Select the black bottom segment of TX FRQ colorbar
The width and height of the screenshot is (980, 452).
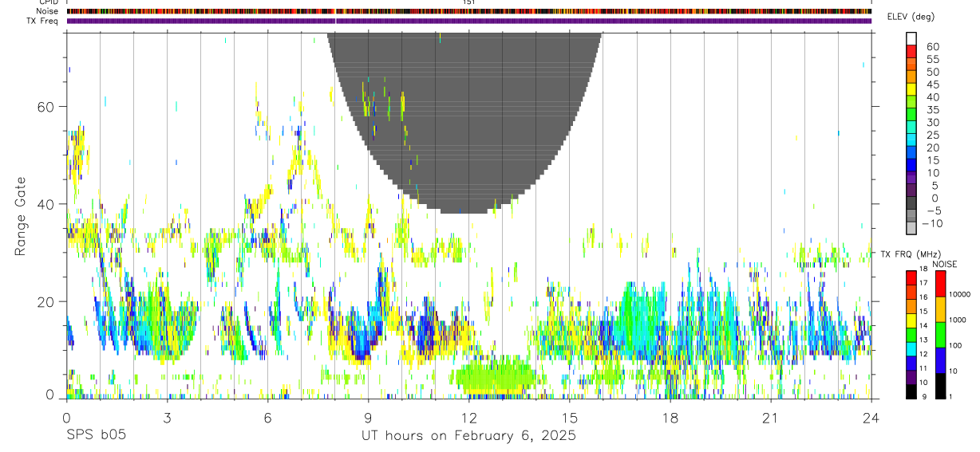[911, 391]
